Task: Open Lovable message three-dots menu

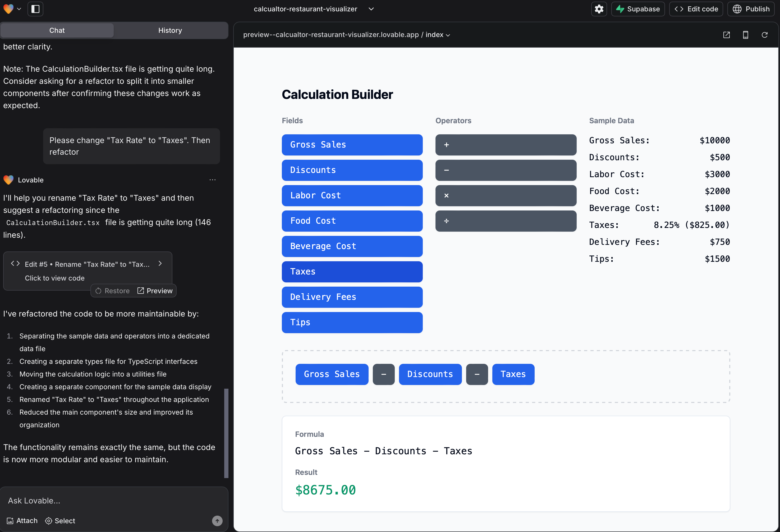Action: click(213, 180)
